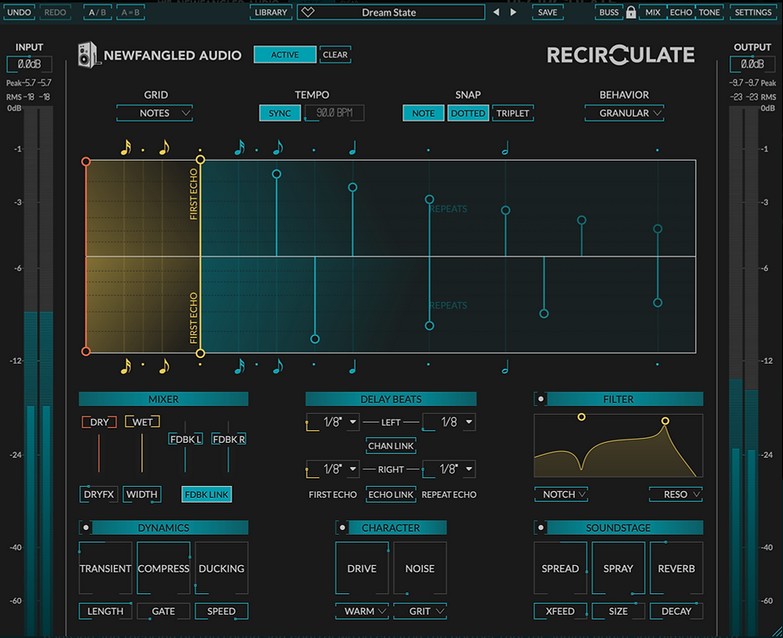
Task: Click the padlock lock icon
Action: pos(631,12)
